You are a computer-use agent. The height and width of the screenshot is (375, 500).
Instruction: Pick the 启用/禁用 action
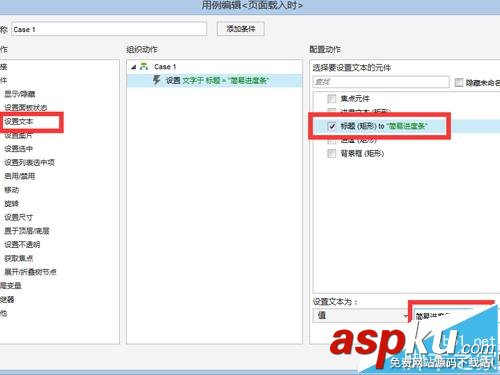click(x=20, y=176)
